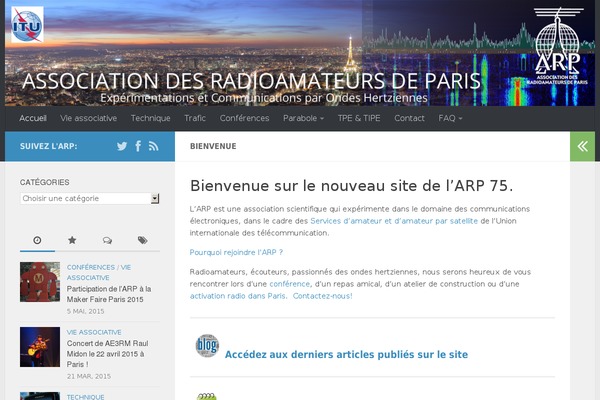Image resolution: width=600 pixels, height=400 pixels.
Task: Open the Choisir une catégorie dropdown
Action: tap(90, 198)
